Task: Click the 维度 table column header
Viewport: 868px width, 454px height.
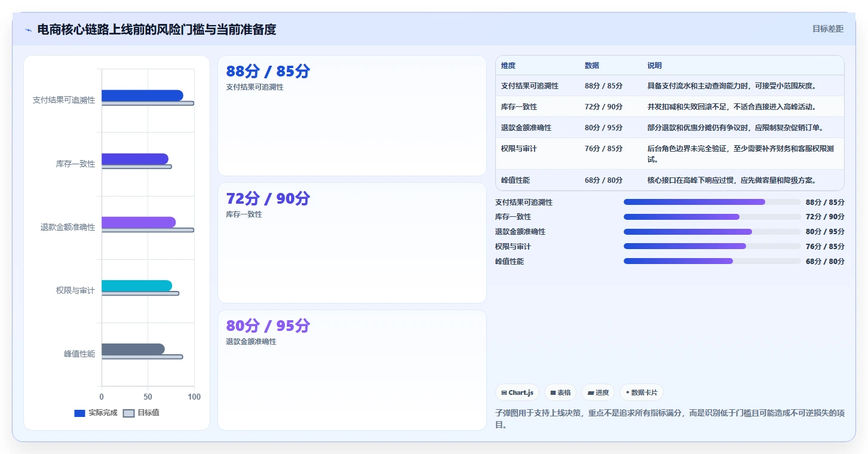Action: (x=508, y=66)
